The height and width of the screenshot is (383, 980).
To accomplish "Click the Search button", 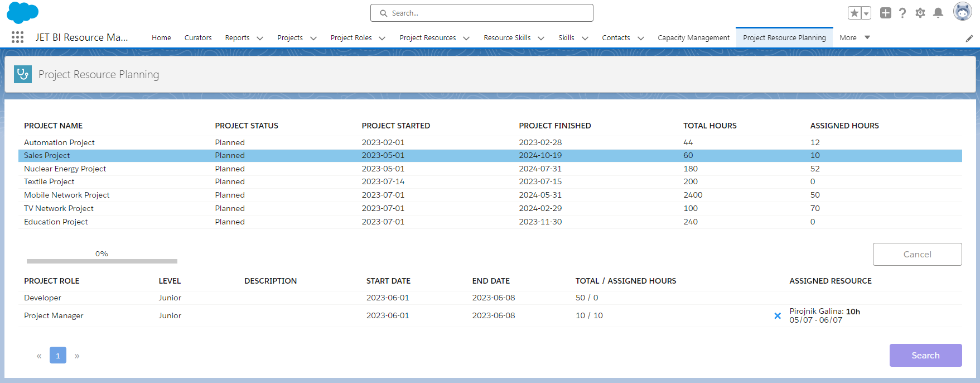I will 925,355.
